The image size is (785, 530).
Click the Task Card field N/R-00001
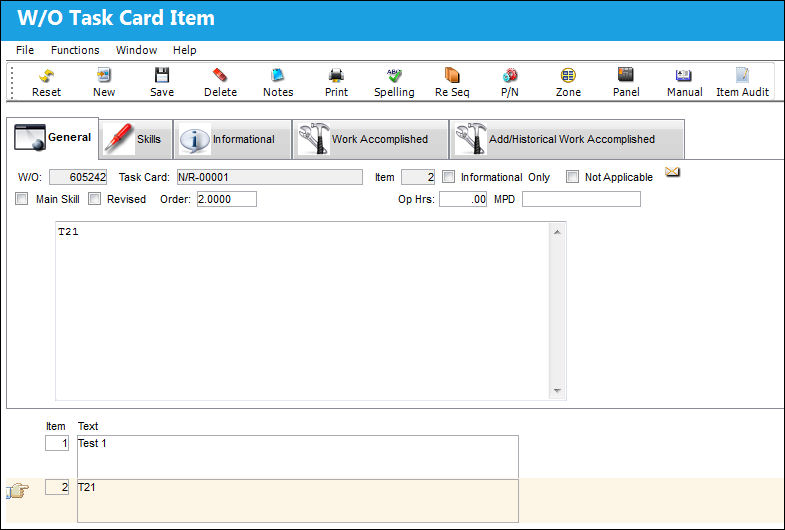coord(270,177)
